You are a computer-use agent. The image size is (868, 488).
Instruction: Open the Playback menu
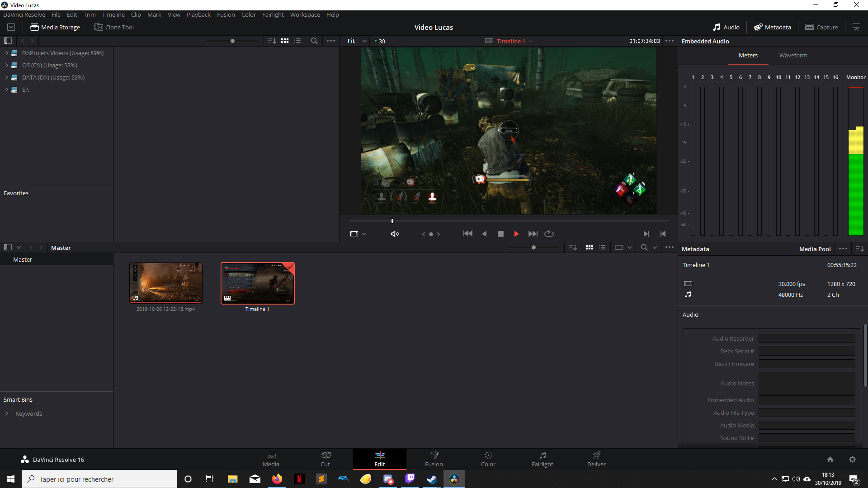(x=198, y=14)
